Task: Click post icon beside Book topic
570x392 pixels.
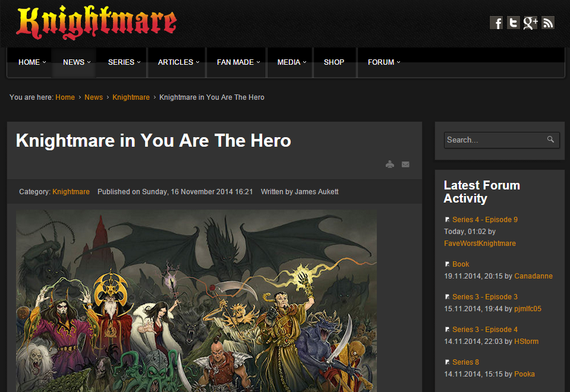Action: (447, 264)
